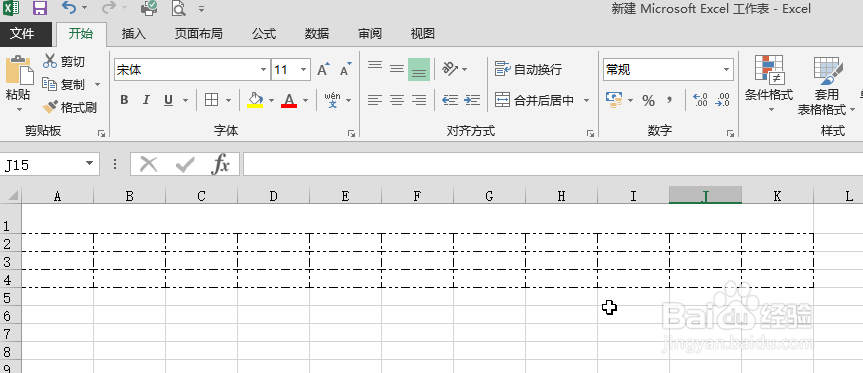Open 对齐方式 dialog launcher

[590, 133]
